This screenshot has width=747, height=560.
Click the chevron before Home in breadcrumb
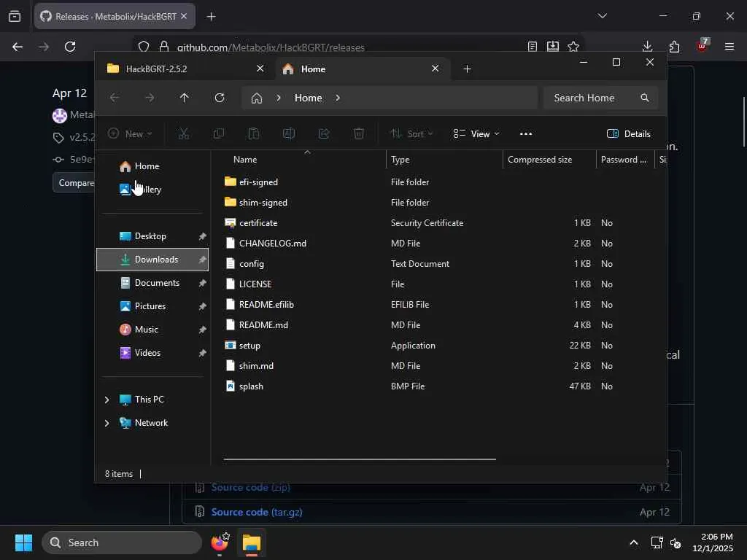click(279, 98)
